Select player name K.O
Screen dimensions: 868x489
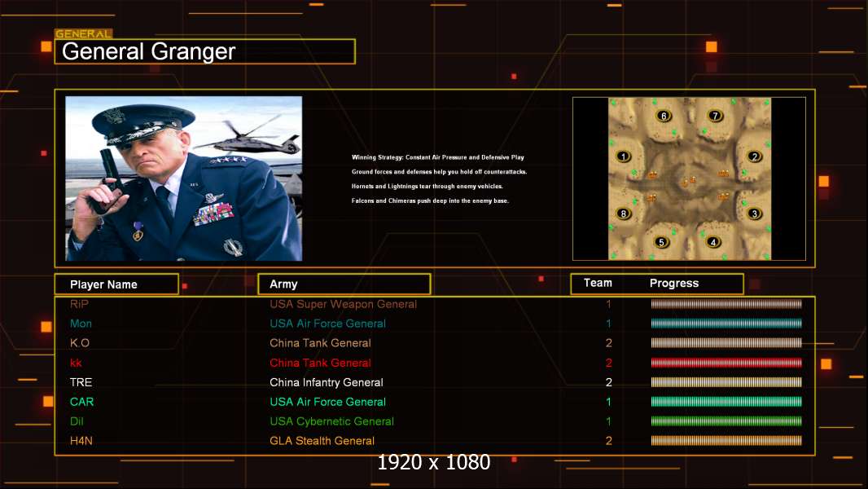(80, 343)
